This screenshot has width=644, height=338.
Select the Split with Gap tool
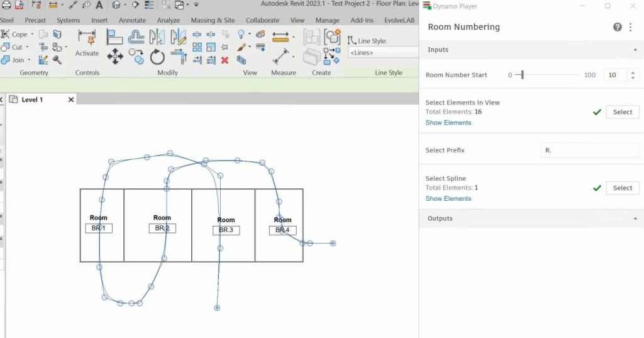[211, 35]
